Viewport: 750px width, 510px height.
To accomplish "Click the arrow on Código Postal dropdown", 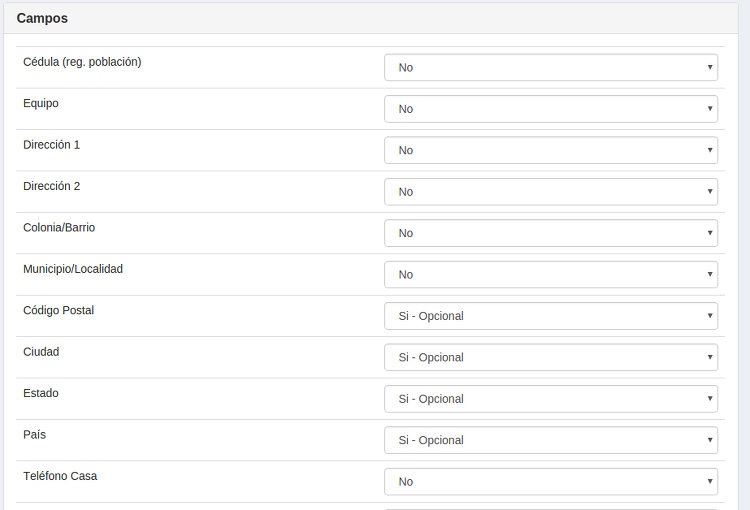I will (710, 316).
